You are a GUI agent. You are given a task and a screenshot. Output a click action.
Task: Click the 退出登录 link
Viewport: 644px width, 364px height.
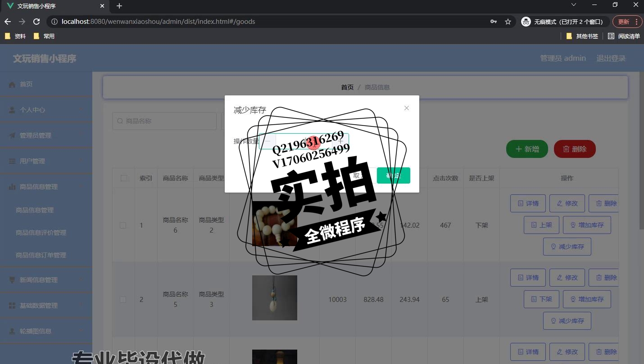[611, 58]
